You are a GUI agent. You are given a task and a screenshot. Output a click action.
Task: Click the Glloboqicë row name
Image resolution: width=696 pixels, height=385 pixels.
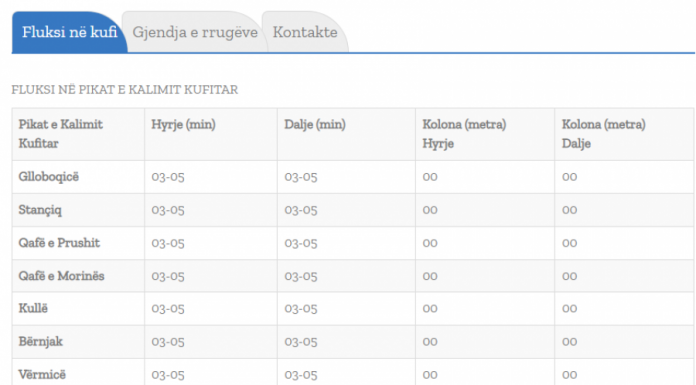coord(49,177)
